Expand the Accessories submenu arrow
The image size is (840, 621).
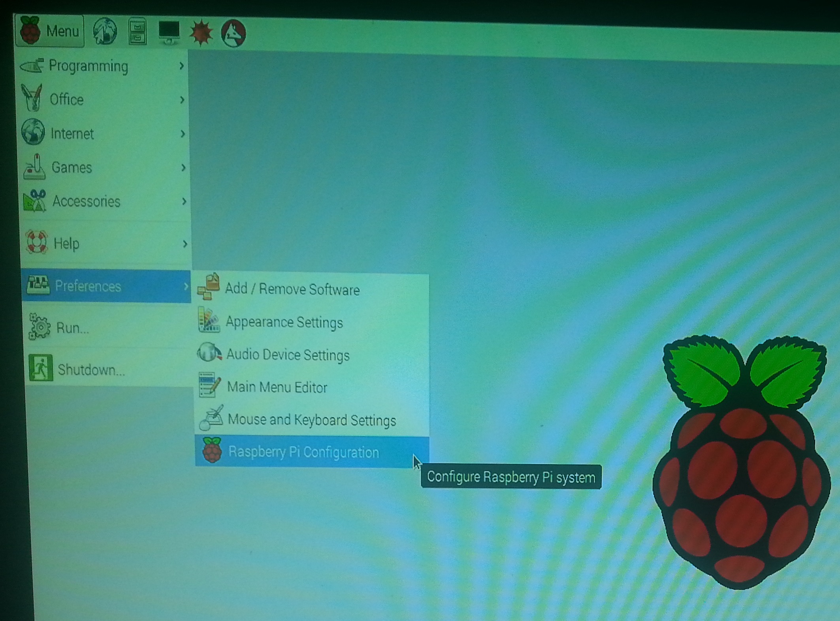click(x=184, y=201)
